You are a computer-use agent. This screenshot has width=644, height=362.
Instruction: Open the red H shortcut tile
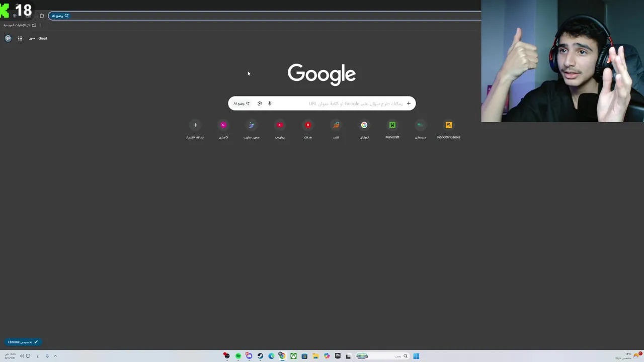point(308,129)
